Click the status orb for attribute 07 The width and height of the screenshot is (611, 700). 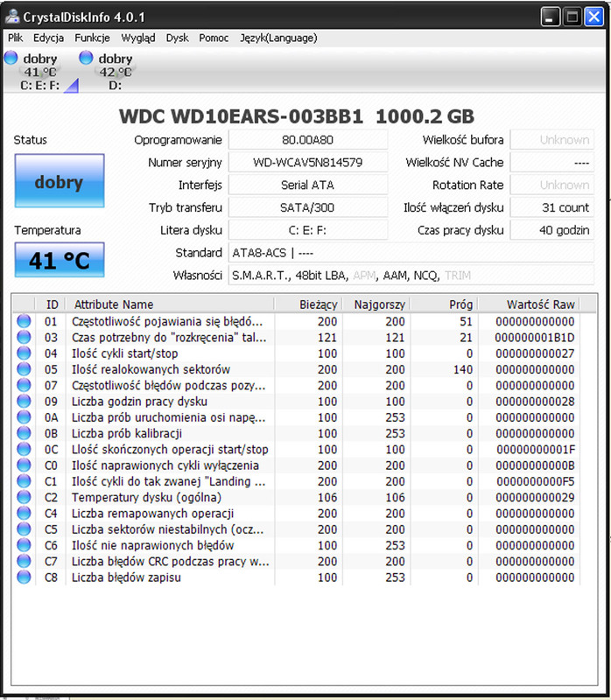point(24,385)
